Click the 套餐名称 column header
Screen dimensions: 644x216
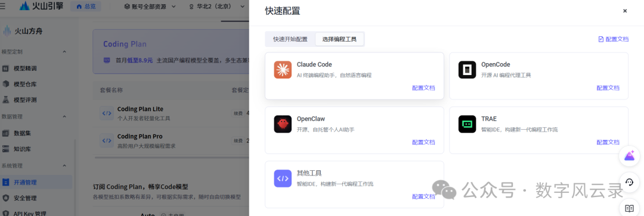[x=111, y=90]
